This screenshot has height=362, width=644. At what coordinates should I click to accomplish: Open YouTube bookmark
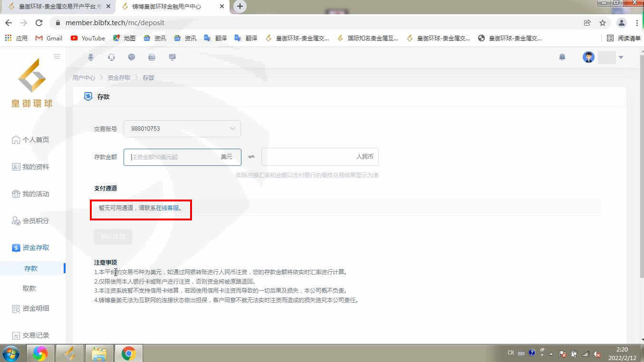[88, 38]
